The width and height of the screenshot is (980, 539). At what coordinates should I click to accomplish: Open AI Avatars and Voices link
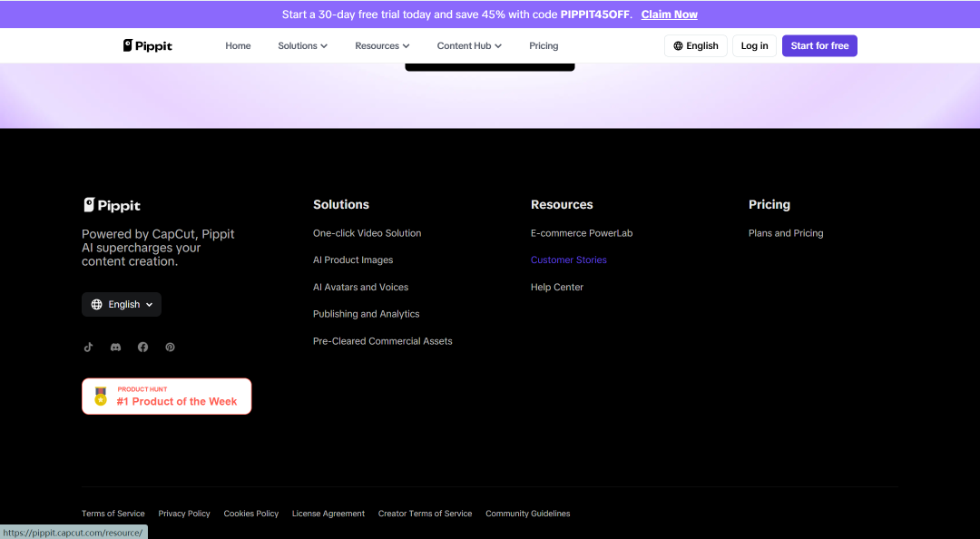point(360,287)
